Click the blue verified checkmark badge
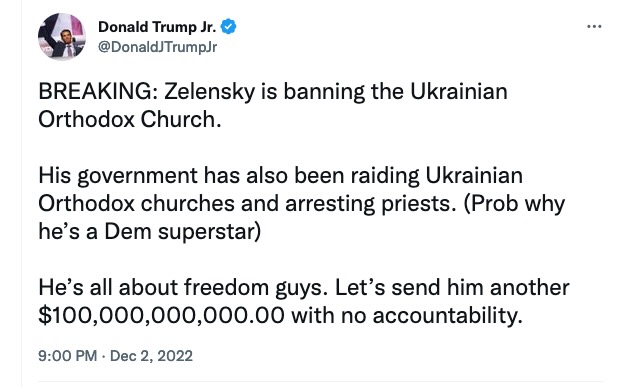This screenshot has width=619, height=387. click(x=229, y=26)
